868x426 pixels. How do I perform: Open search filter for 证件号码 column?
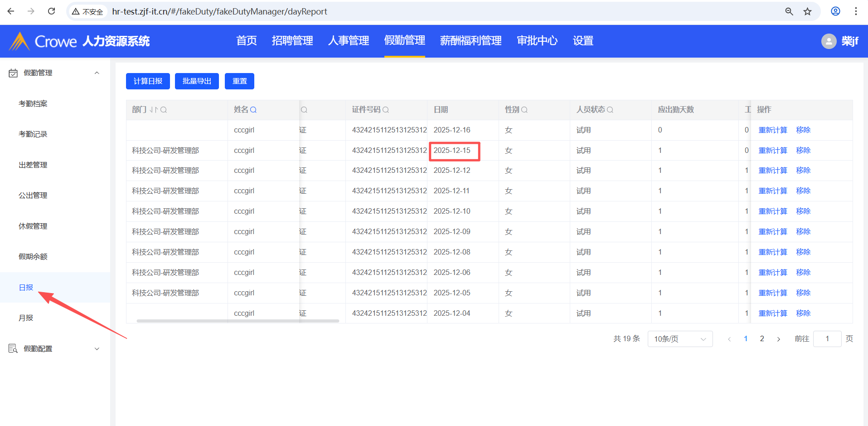pyautogui.click(x=386, y=110)
